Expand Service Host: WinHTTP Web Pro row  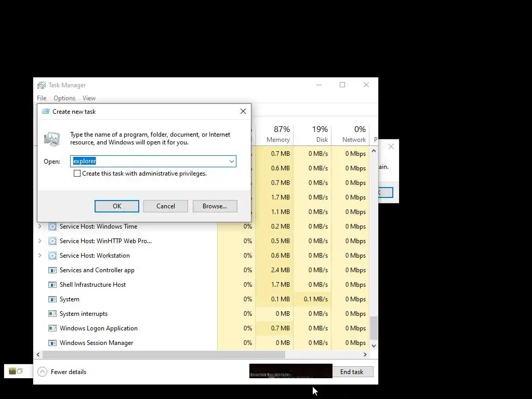coord(40,241)
